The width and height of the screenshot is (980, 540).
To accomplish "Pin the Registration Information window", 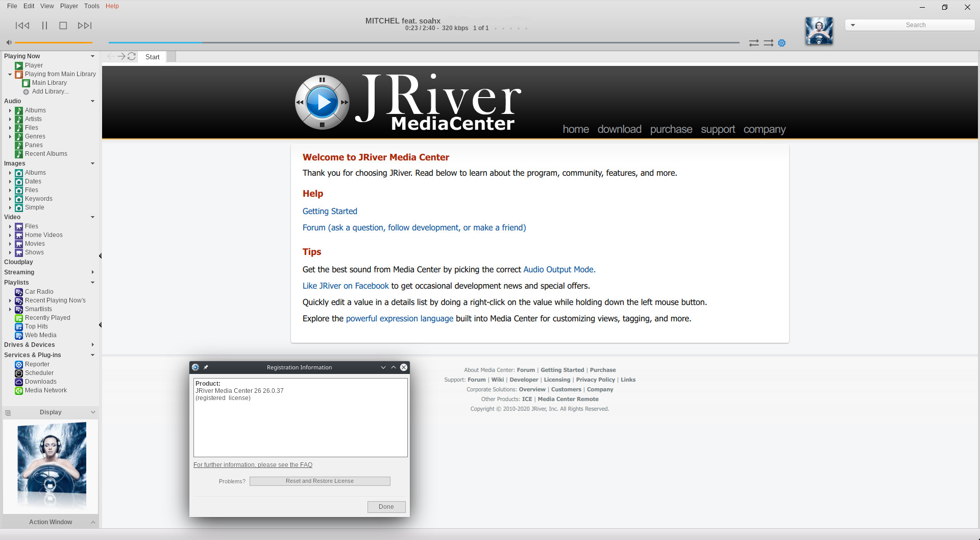I will [206, 367].
